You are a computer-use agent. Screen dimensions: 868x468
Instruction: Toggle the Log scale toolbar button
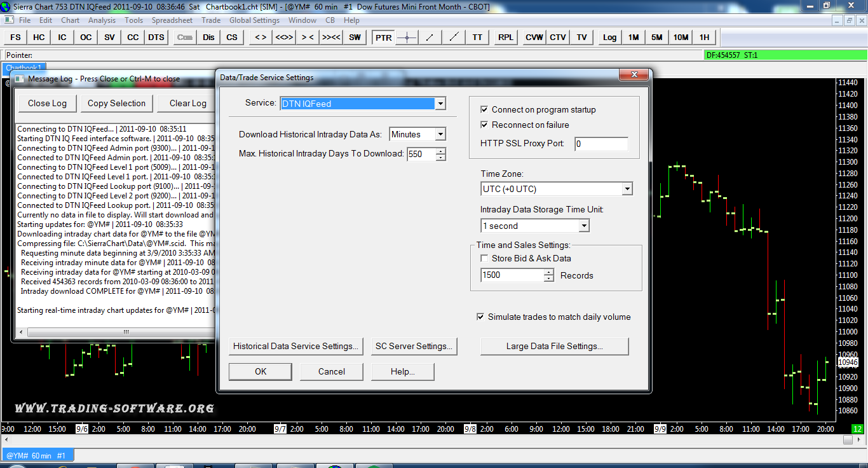click(609, 38)
